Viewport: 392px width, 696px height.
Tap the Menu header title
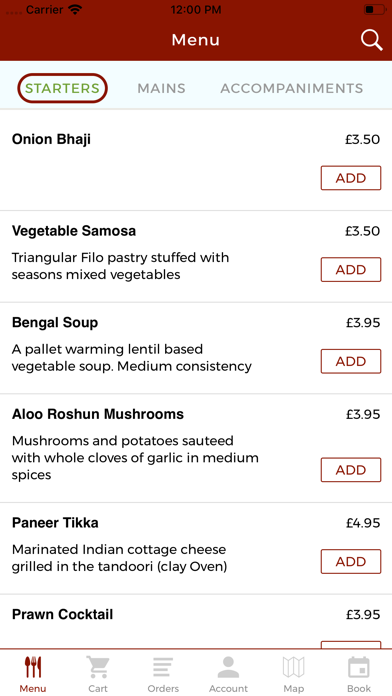196,40
